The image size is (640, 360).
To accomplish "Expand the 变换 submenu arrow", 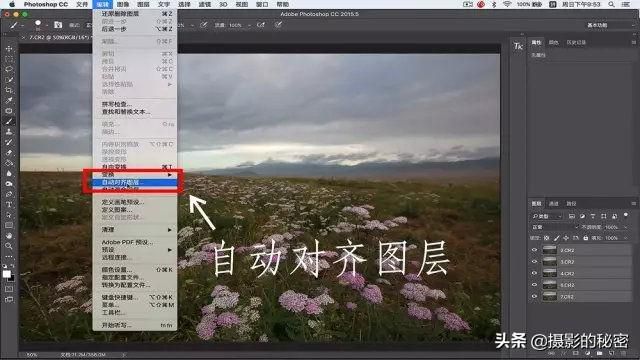I will (x=170, y=175).
